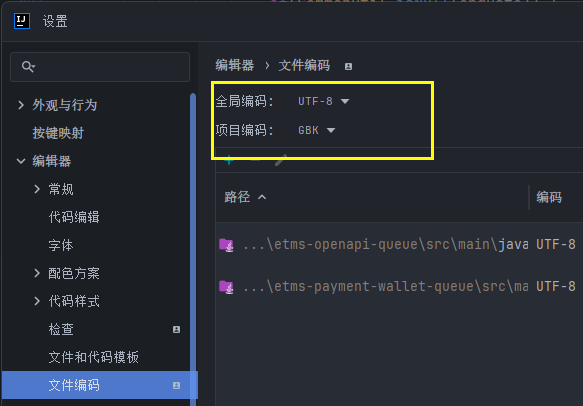
Task: Click the etms-openapi-queue folder icon
Action: [x=226, y=245]
